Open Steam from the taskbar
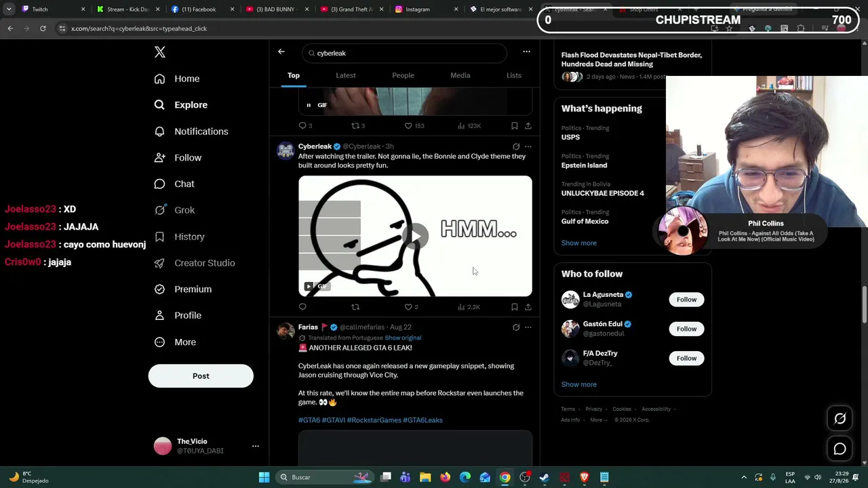The width and height of the screenshot is (868, 488). [545, 477]
